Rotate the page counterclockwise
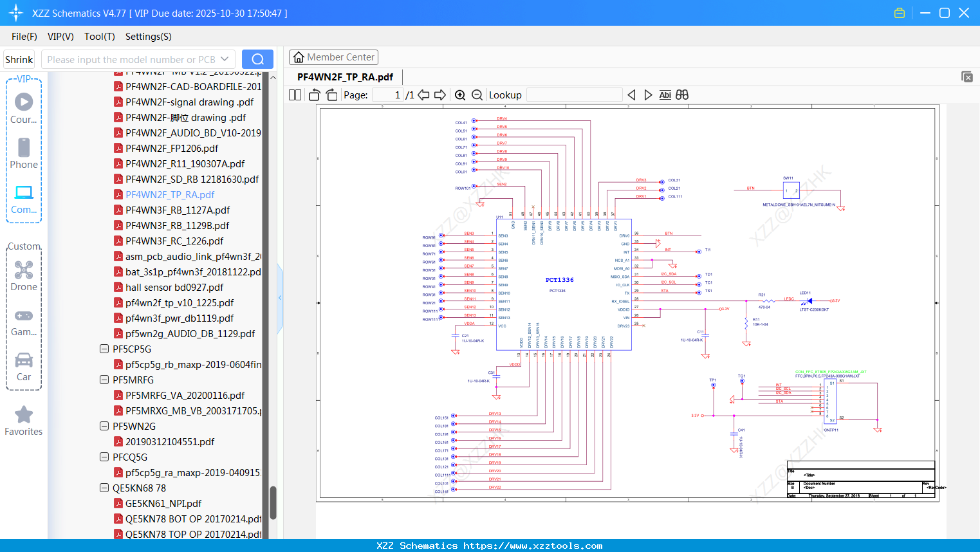 tap(315, 95)
